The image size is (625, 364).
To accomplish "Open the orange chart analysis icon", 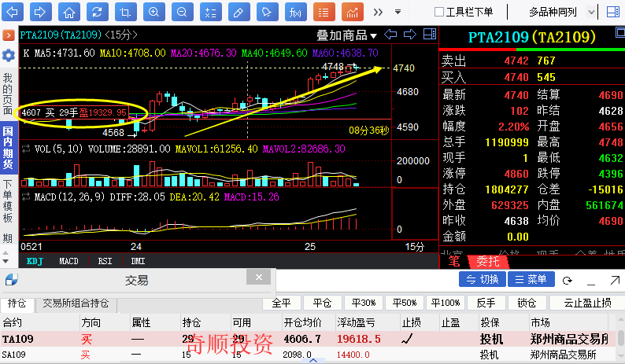I will [x=353, y=12].
